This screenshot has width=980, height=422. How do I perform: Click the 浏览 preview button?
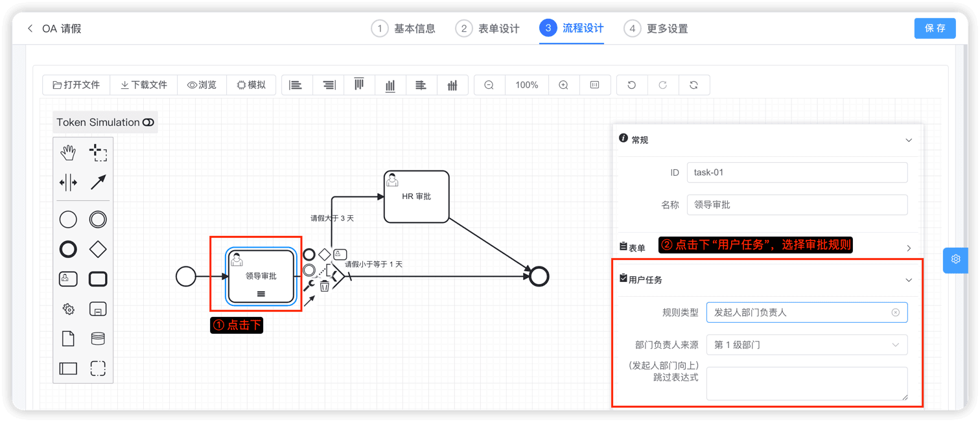point(202,85)
